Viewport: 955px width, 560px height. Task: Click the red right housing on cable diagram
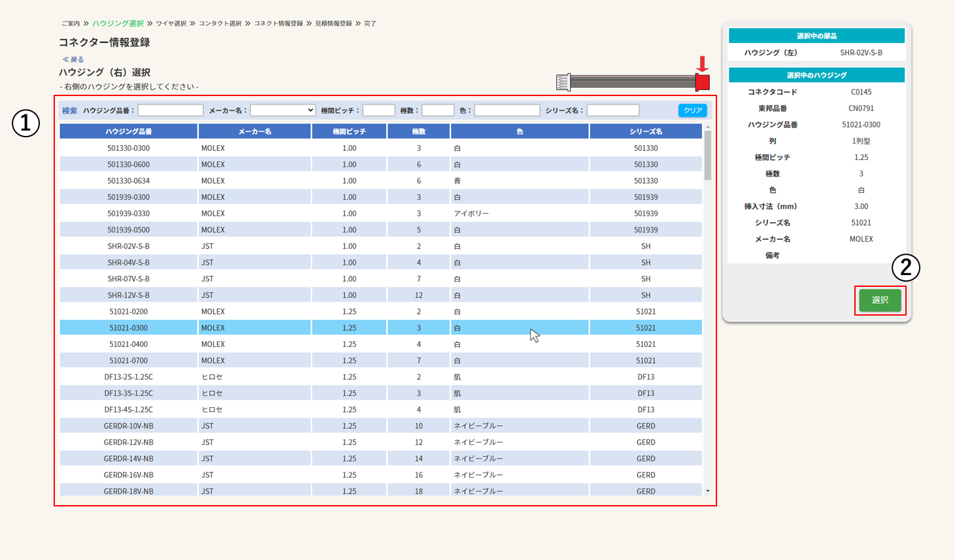tap(703, 82)
